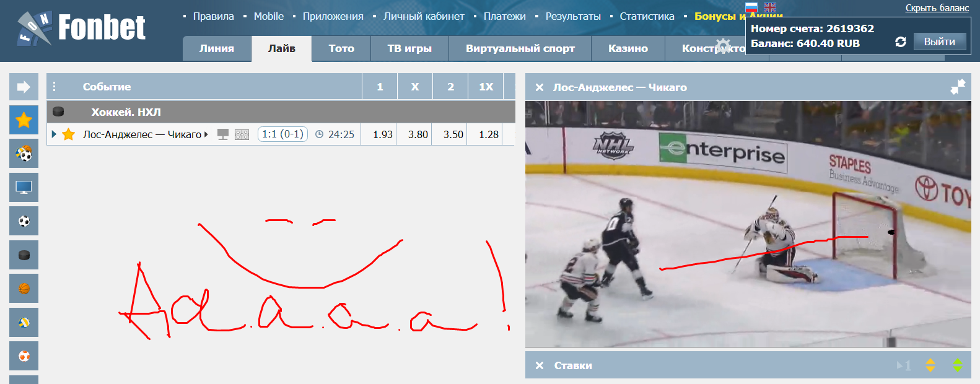Open the match scoreboard icon next to the score
Screen dimensions: 980x384
[242, 134]
